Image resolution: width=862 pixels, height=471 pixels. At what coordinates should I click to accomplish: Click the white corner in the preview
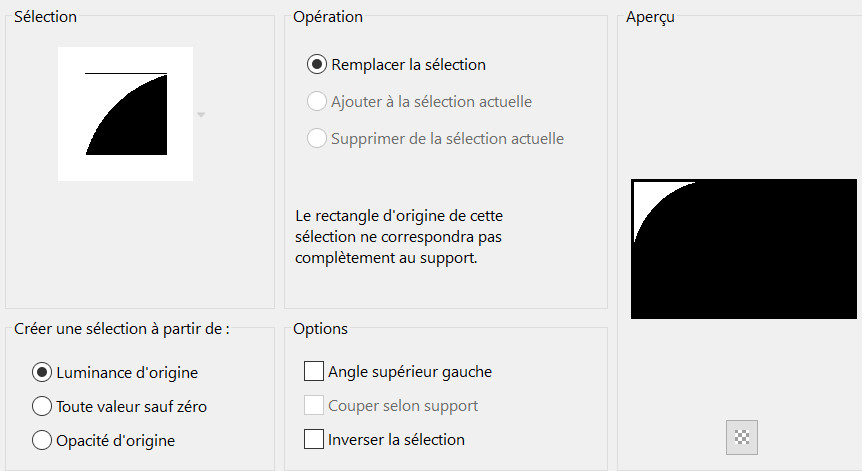point(648,197)
